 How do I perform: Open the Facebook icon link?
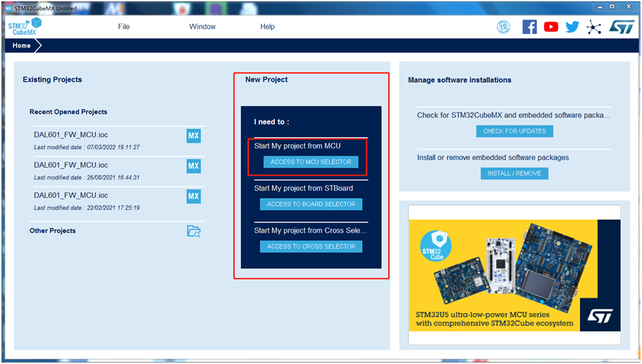pos(530,27)
